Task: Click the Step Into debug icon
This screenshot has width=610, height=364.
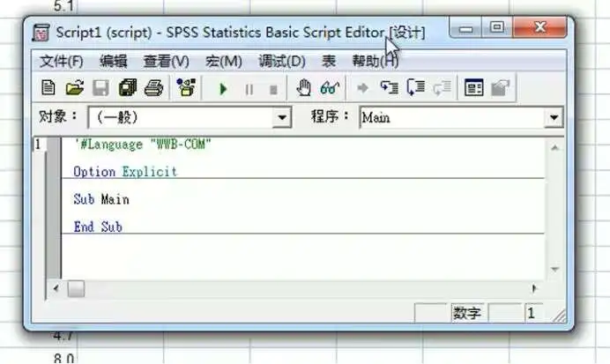Action: point(390,88)
